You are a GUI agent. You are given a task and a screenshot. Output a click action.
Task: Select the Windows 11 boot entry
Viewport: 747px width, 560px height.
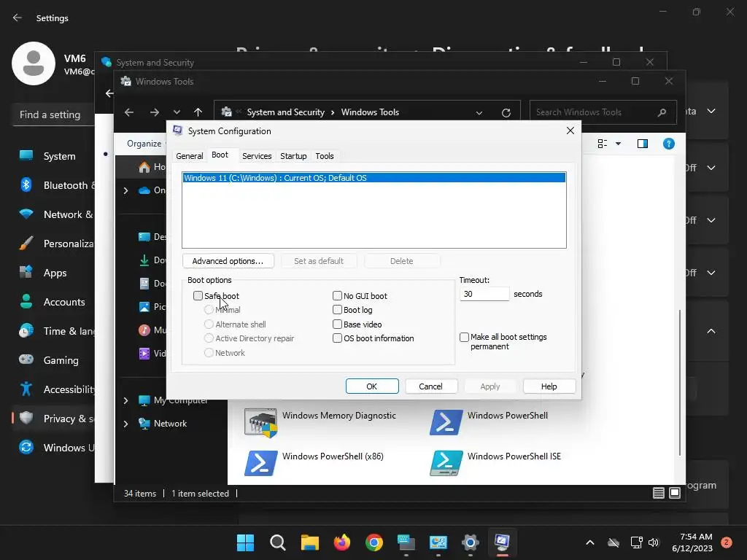coord(374,178)
